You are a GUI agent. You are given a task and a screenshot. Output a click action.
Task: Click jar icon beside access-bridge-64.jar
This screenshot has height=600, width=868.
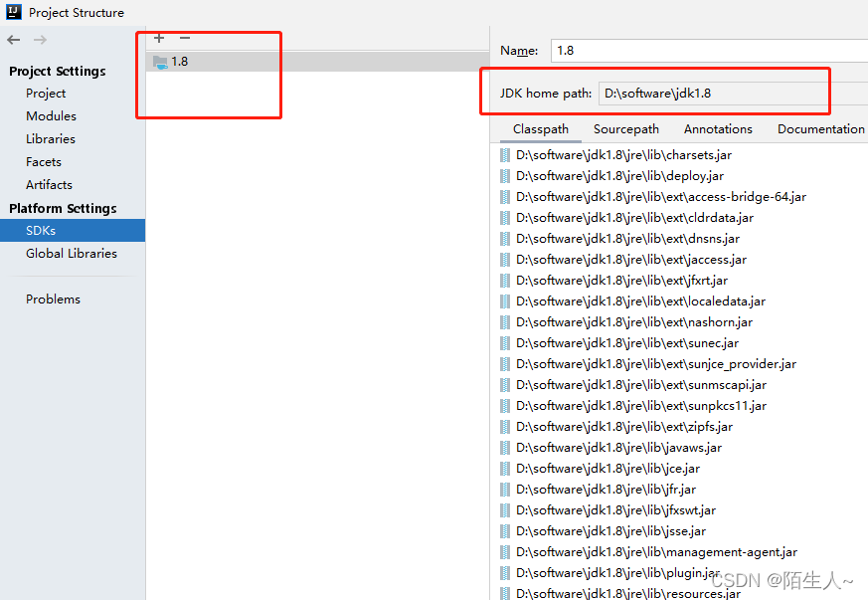505,197
